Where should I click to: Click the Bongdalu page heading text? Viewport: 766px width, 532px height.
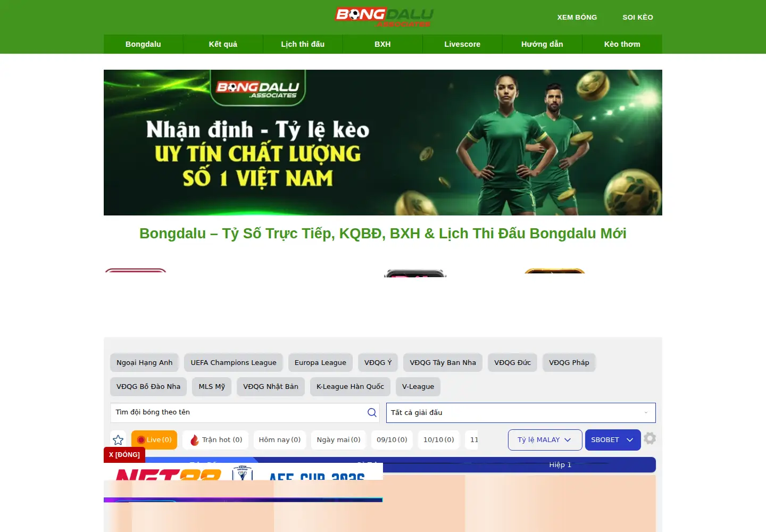(383, 234)
